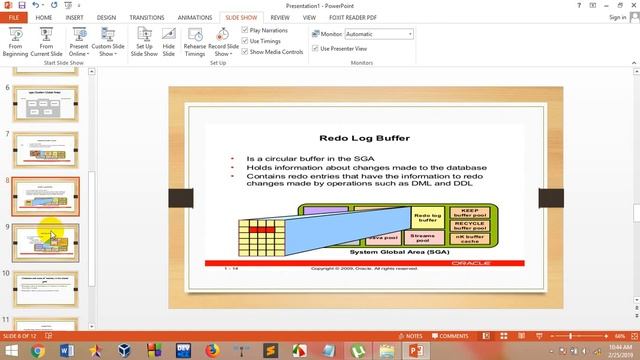Open VirtualBox from taskbar
This screenshot has width=640, height=360.
coord(124,351)
